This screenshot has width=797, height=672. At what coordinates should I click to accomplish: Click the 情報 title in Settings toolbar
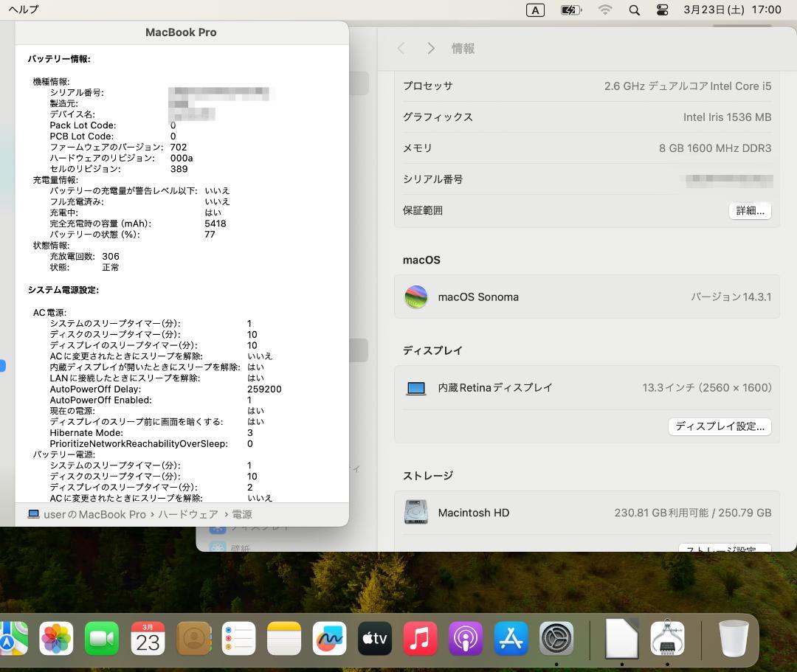pos(463,49)
